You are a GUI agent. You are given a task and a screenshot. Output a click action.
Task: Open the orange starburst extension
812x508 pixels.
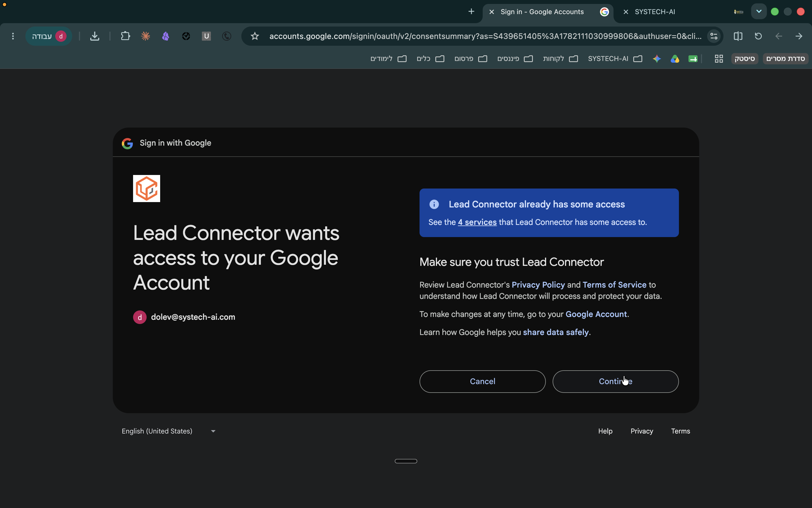[145, 36]
